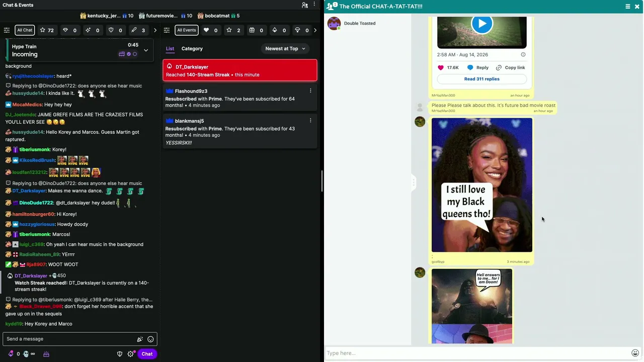Switch to the Category tab
The width and height of the screenshot is (644, 362).
192,49
